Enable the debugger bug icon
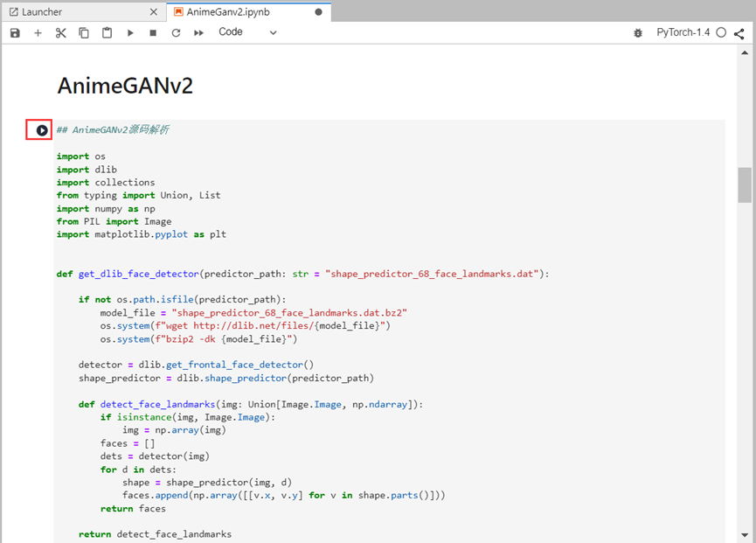This screenshot has height=543, width=756. [x=638, y=33]
